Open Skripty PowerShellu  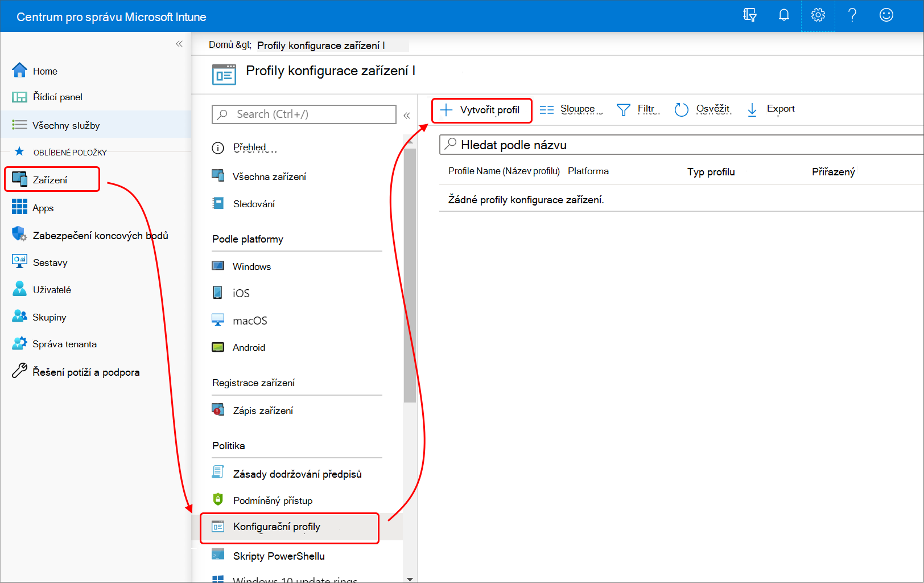point(279,556)
